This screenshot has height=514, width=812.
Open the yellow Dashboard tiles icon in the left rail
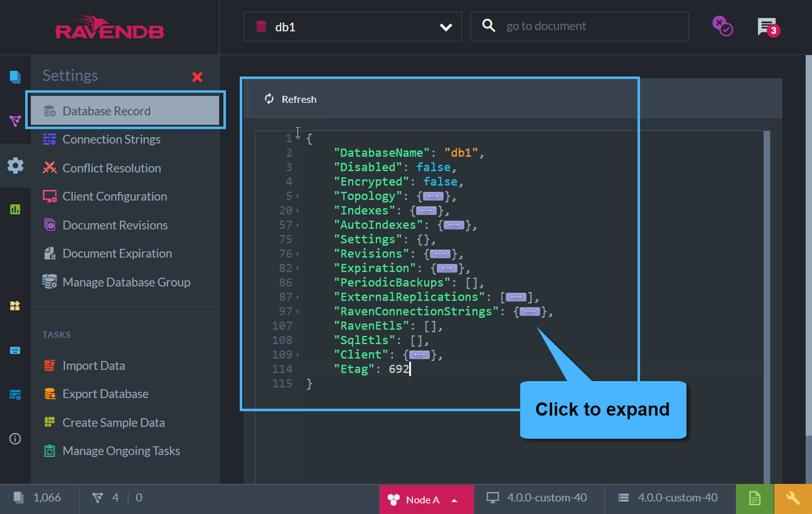pyautogui.click(x=15, y=306)
